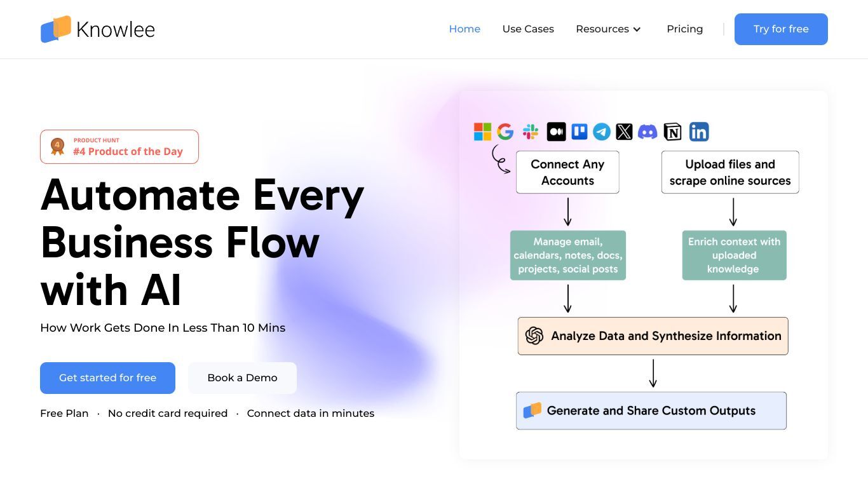Image resolution: width=868 pixels, height=488 pixels.
Task: Click the Google logo icon
Action: pyautogui.click(x=506, y=132)
